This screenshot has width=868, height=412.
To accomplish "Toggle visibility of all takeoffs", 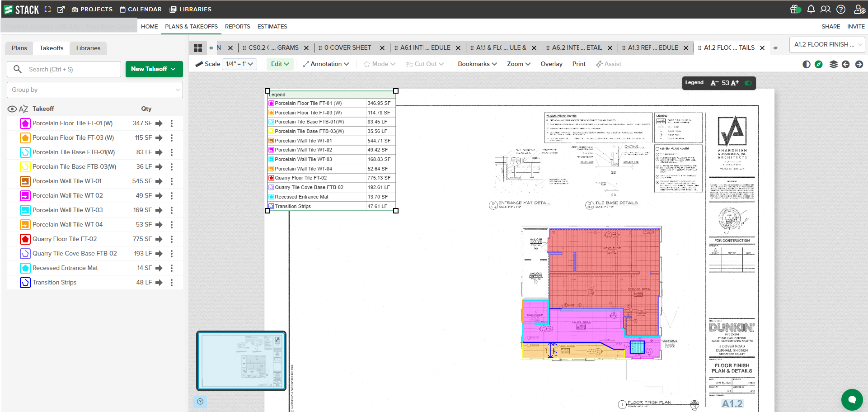I will tap(12, 109).
